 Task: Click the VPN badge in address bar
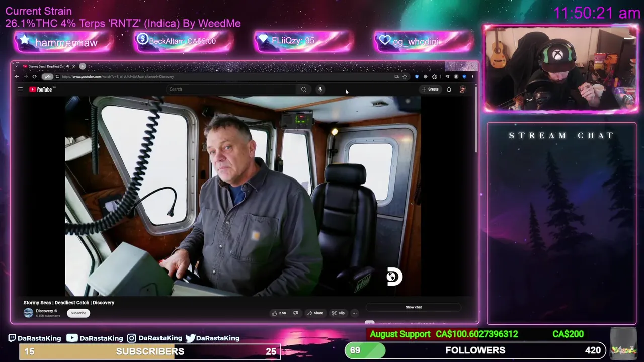point(47,77)
